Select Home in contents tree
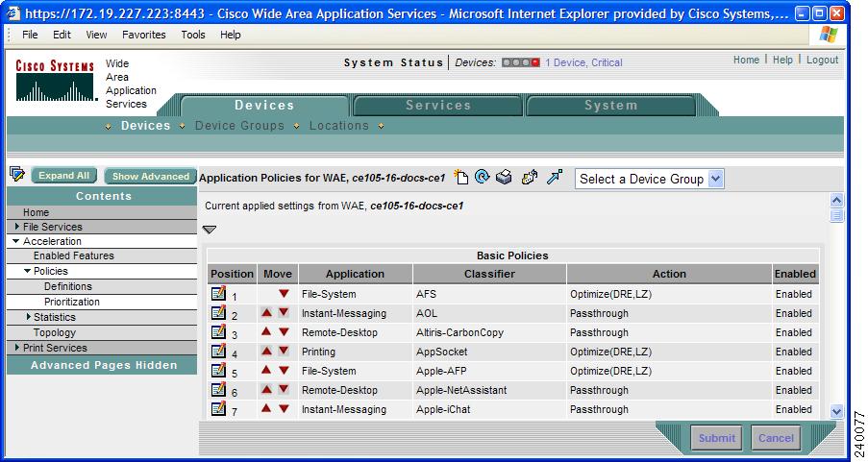The width and height of the screenshot is (868, 462). 36,212
